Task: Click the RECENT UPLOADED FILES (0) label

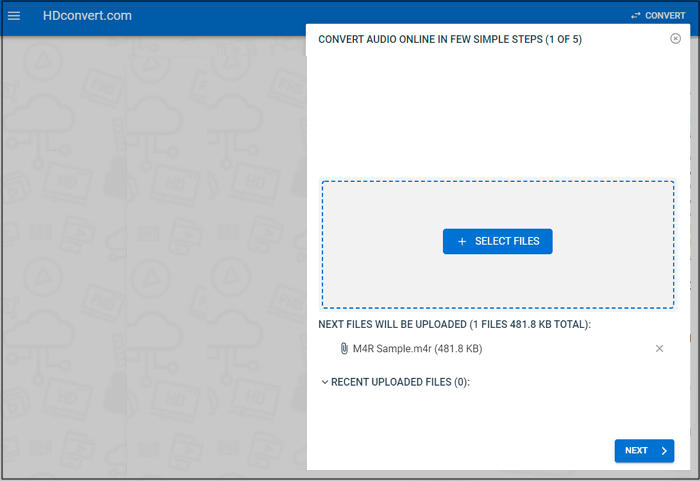Action: pos(400,382)
